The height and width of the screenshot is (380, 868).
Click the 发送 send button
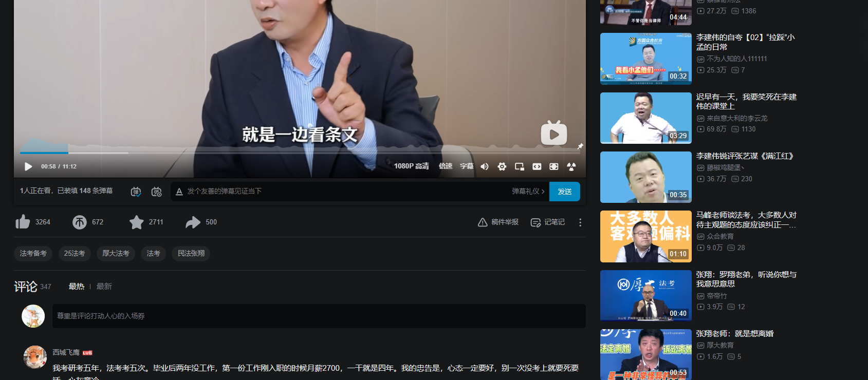(x=565, y=192)
